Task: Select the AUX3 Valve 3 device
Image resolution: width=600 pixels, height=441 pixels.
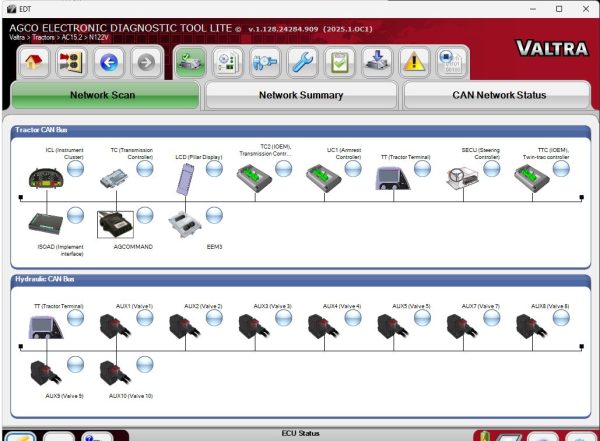Action: coord(254,326)
